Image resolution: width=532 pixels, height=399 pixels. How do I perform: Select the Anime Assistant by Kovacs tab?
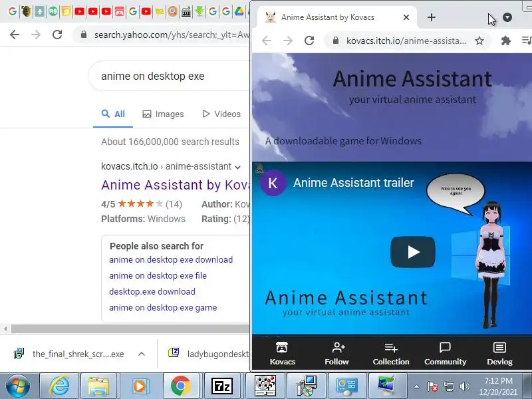(336, 17)
